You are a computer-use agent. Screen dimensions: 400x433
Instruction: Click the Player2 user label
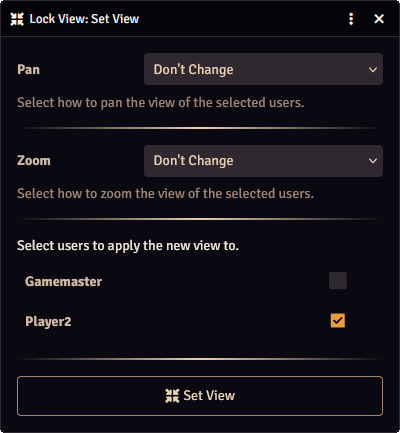48,322
